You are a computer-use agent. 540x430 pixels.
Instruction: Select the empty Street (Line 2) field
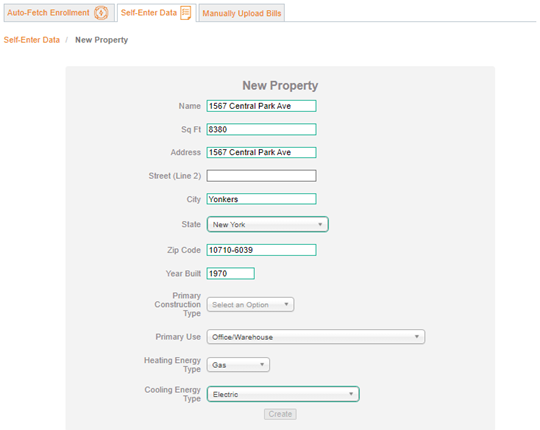(261, 176)
